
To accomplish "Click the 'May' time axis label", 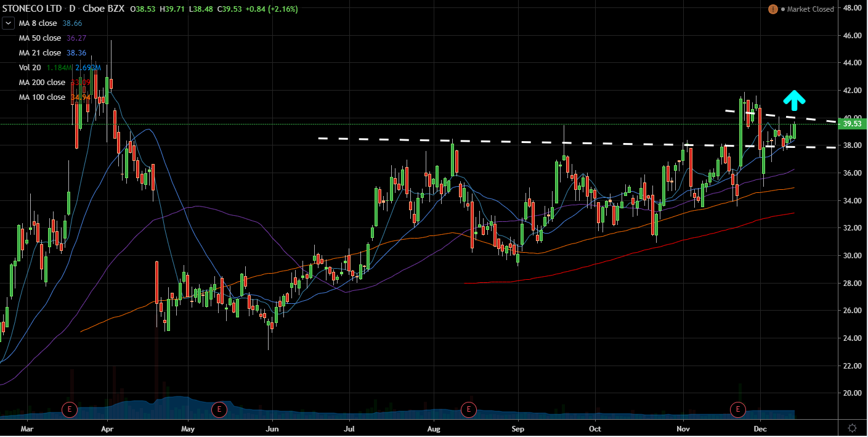I will tap(188, 428).
